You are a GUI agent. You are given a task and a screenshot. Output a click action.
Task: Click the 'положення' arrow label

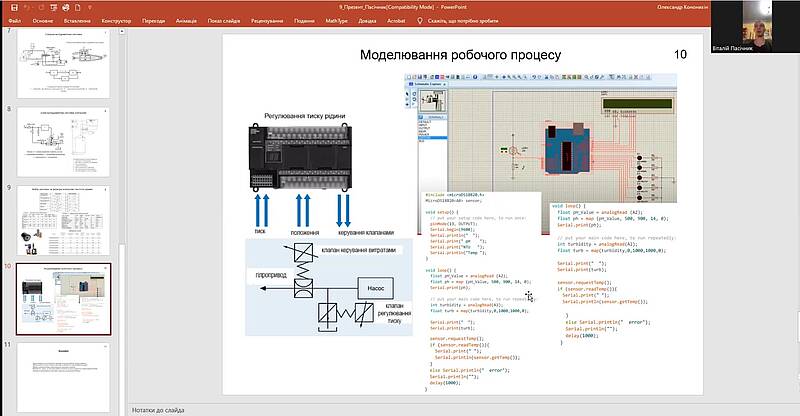(305, 232)
